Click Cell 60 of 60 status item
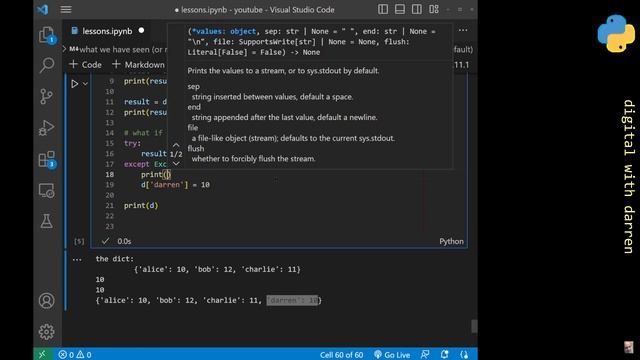Screen dimensions: 640x360 341,355
